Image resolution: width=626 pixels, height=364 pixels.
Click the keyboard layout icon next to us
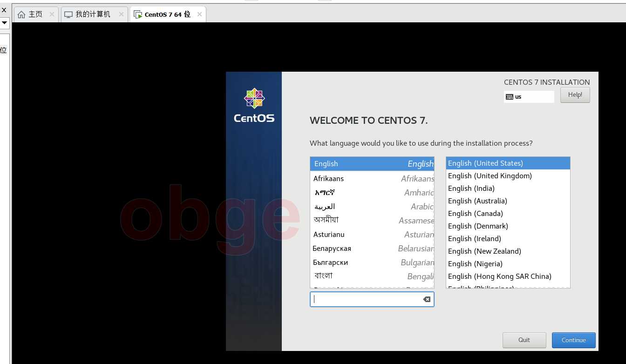(x=510, y=97)
